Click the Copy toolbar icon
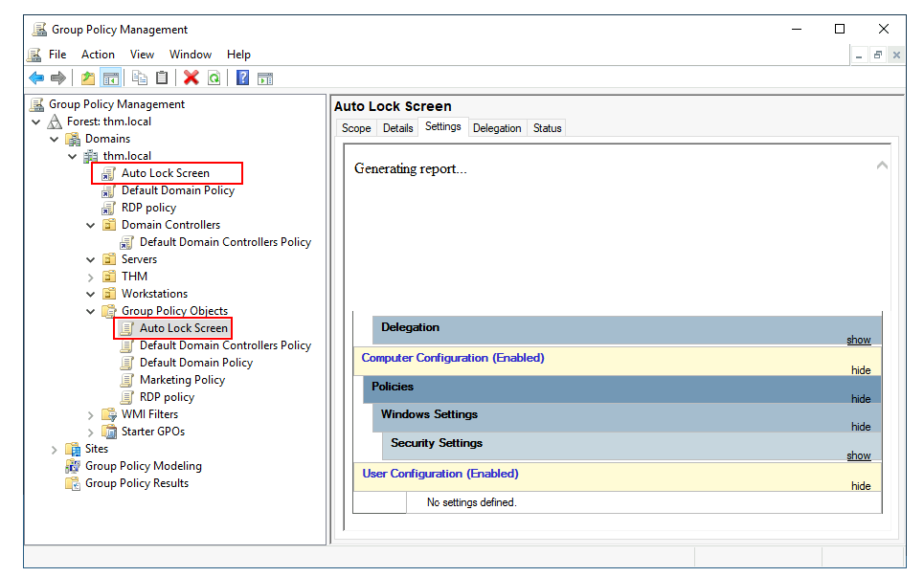The width and height of the screenshot is (924, 577). 140,78
